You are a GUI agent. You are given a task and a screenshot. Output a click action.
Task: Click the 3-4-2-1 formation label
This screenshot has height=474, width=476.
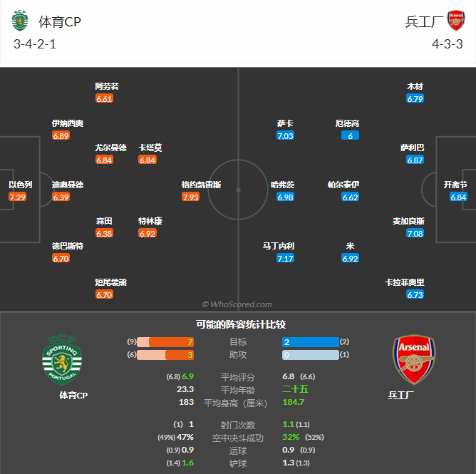click(35, 44)
